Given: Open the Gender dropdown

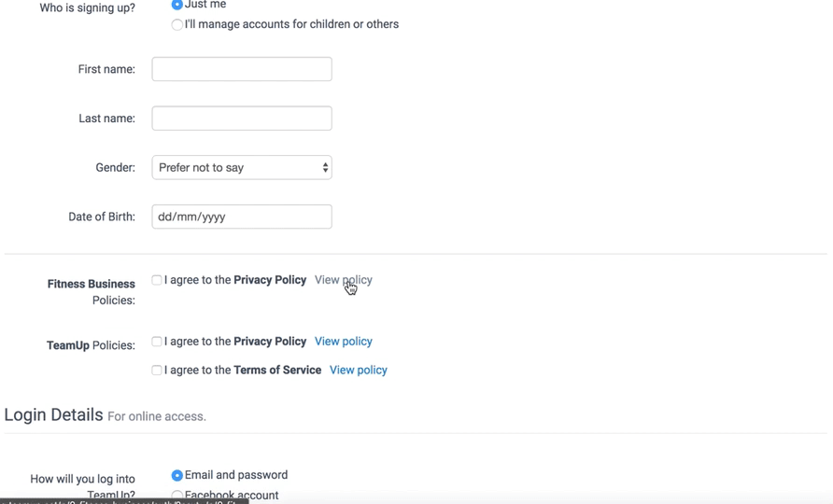Looking at the screenshot, I should click(x=242, y=168).
